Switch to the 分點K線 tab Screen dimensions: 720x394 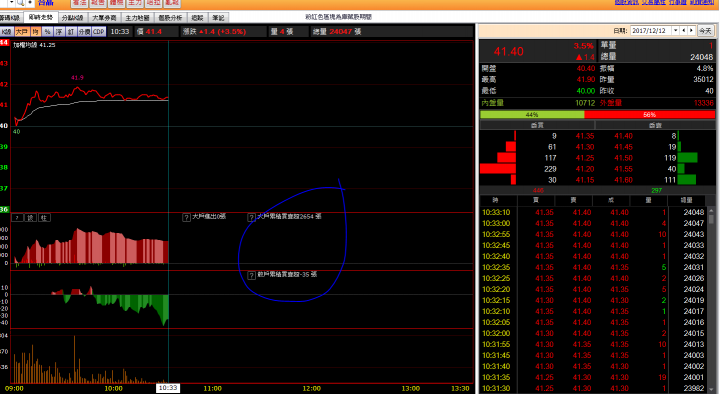pyautogui.click(x=73, y=18)
